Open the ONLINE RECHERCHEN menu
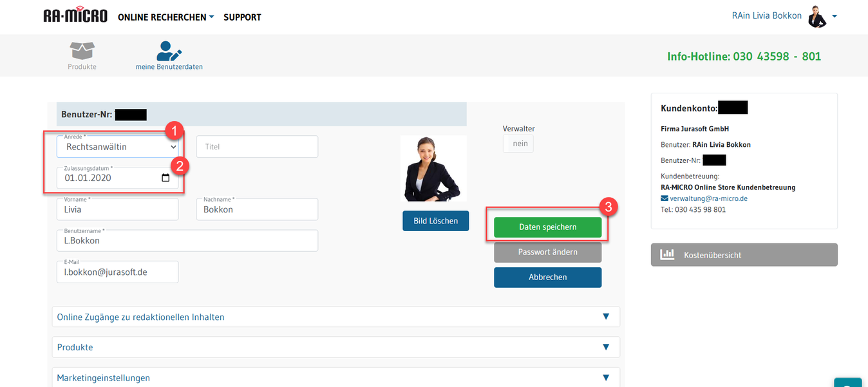Image resolution: width=868 pixels, height=387 pixels. 165,17
